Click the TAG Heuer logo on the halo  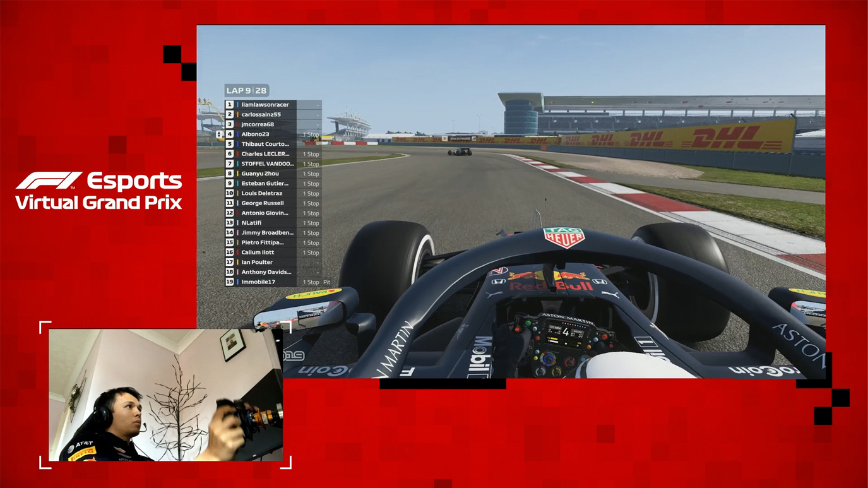tap(564, 237)
